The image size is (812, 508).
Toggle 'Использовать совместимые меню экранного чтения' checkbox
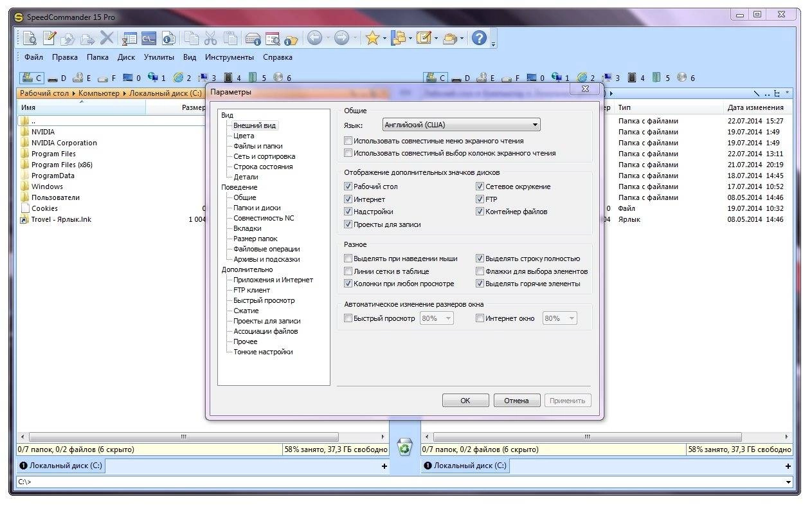[348, 141]
